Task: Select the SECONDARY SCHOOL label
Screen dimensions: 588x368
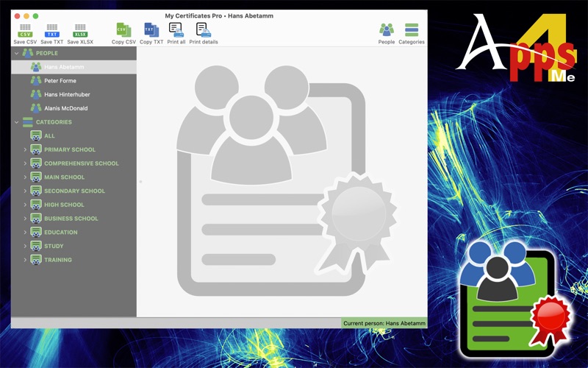Action: 75,191
